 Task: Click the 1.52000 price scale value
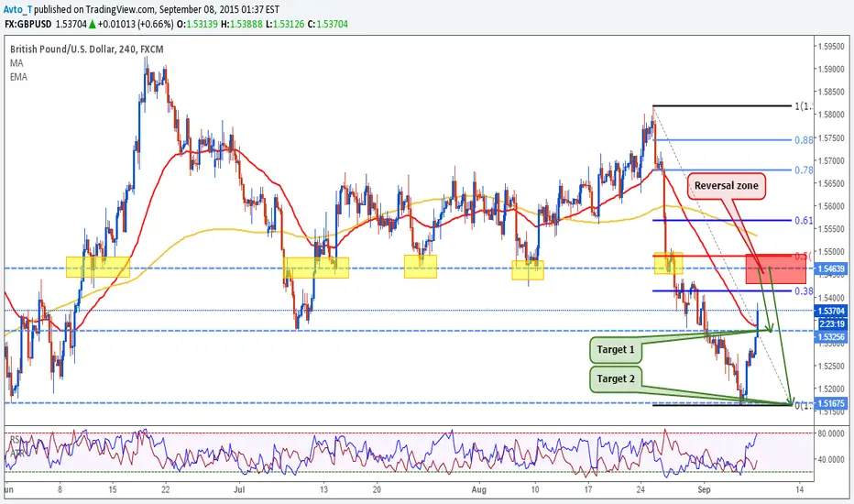[x=833, y=389]
